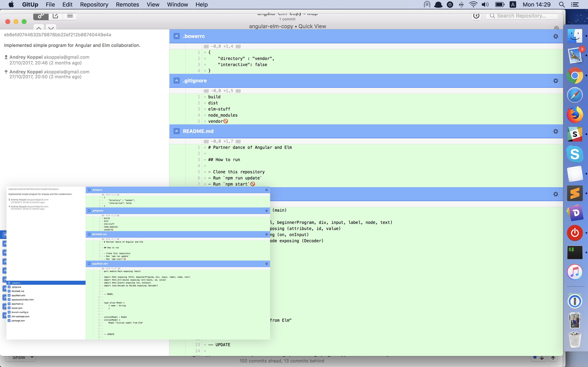
Task: Click the no-newline icon after vendor line
Action: point(226,121)
